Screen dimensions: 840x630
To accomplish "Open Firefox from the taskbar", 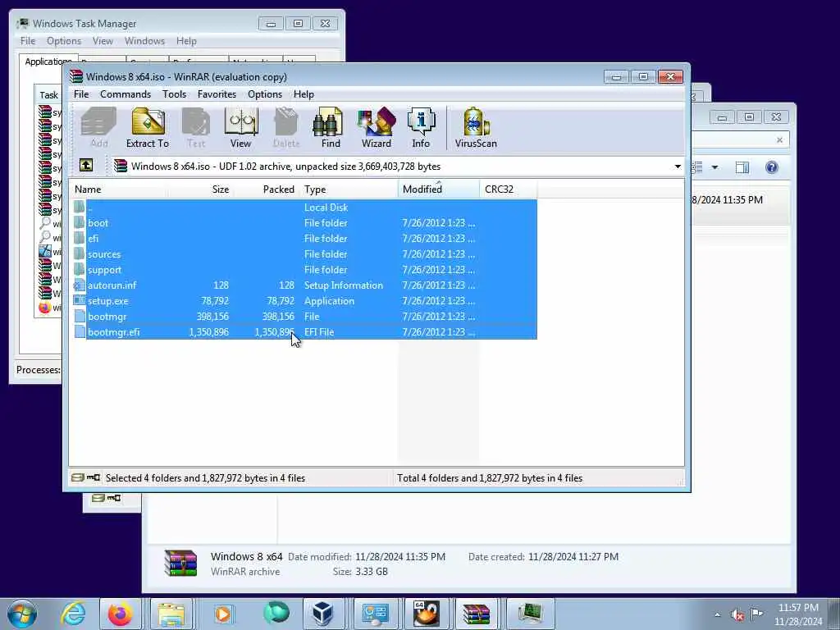I will coord(120,614).
